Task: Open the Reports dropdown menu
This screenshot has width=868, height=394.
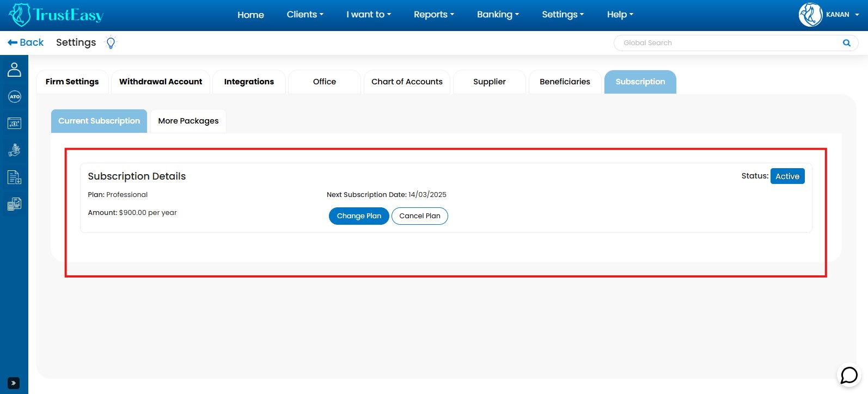Action: [x=433, y=15]
